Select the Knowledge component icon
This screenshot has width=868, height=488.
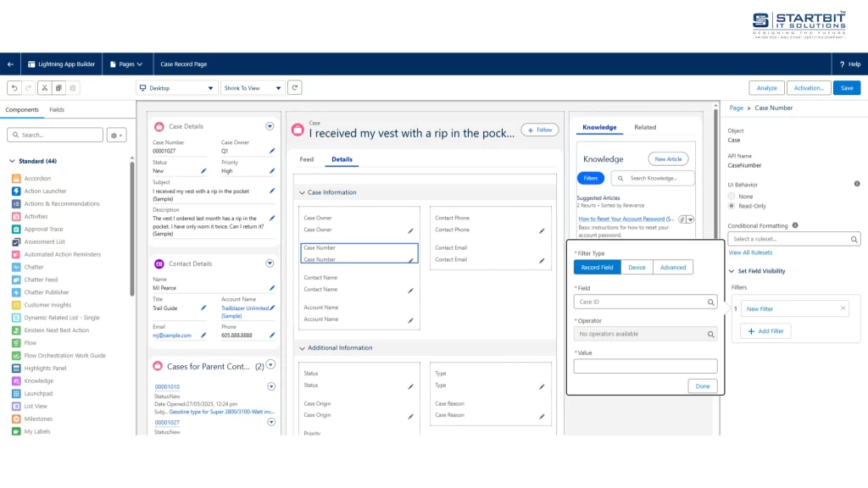(x=16, y=380)
